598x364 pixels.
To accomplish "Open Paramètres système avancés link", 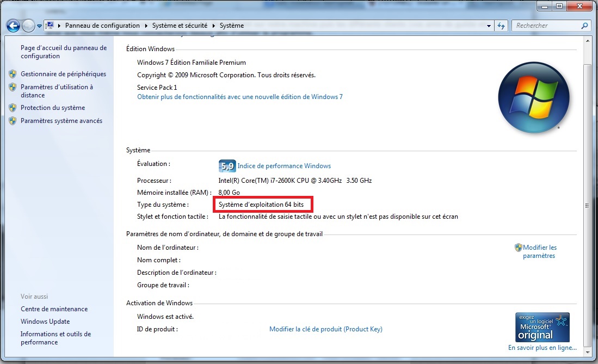I will coord(61,121).
